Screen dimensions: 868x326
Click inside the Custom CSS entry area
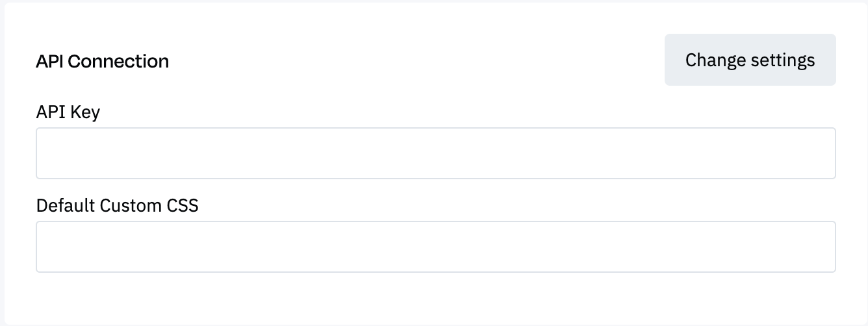coord(435,247)
